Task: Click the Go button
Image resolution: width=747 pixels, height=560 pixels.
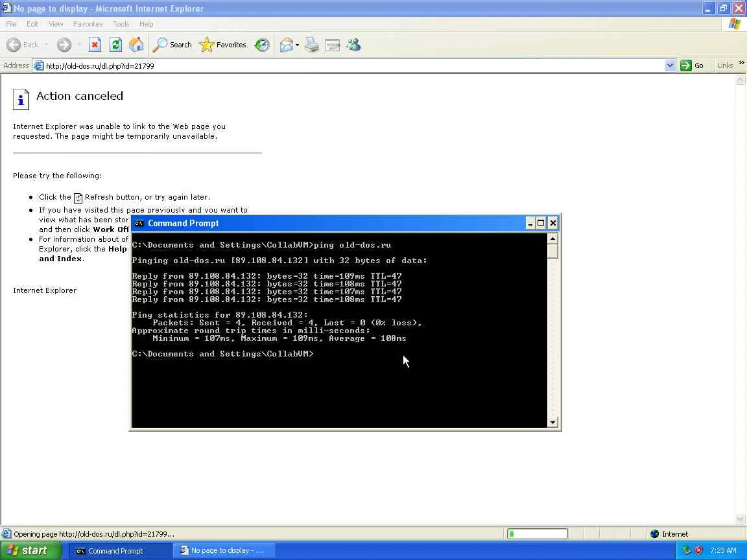Action: coord(693,65)
